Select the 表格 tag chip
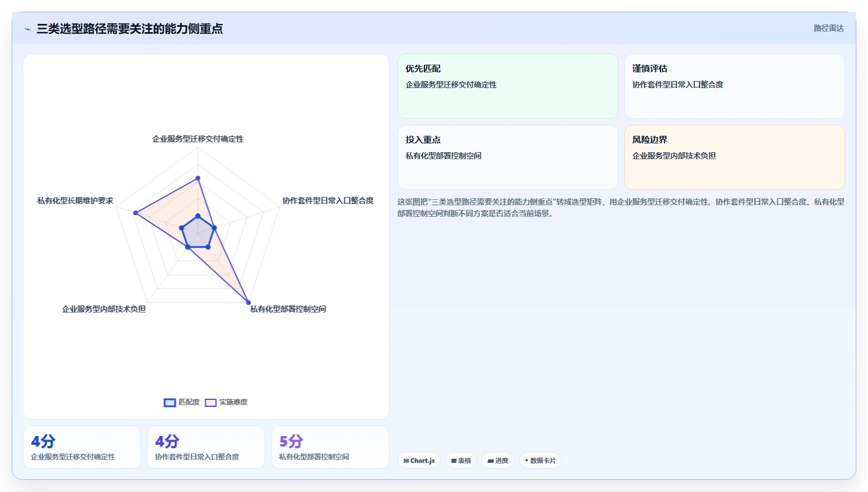The width and height of the screenshot is (868, 492). pyautogui.click(x=461, y=461)
